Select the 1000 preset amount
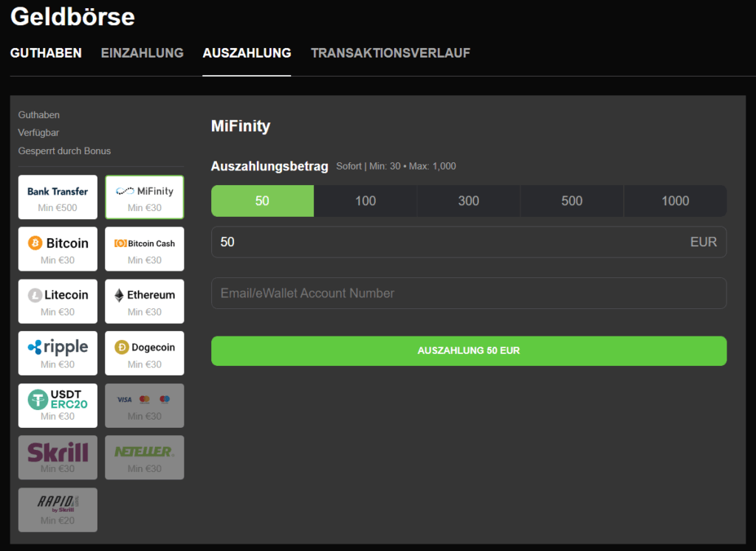Image resolution: width=756 pixels, height=551 pixels. 675,201
